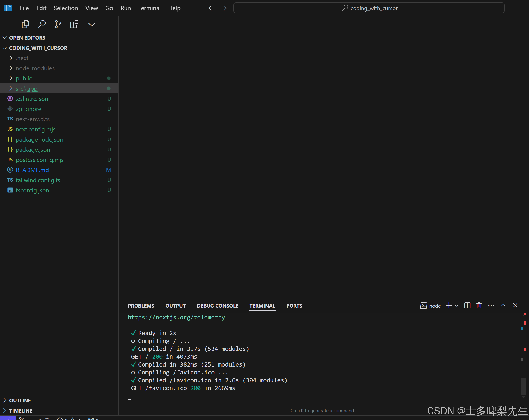Image resolution: width=529 pixels, height=420 pixels.
Task: Open the Explorer view icon
Action: [25, 24]
